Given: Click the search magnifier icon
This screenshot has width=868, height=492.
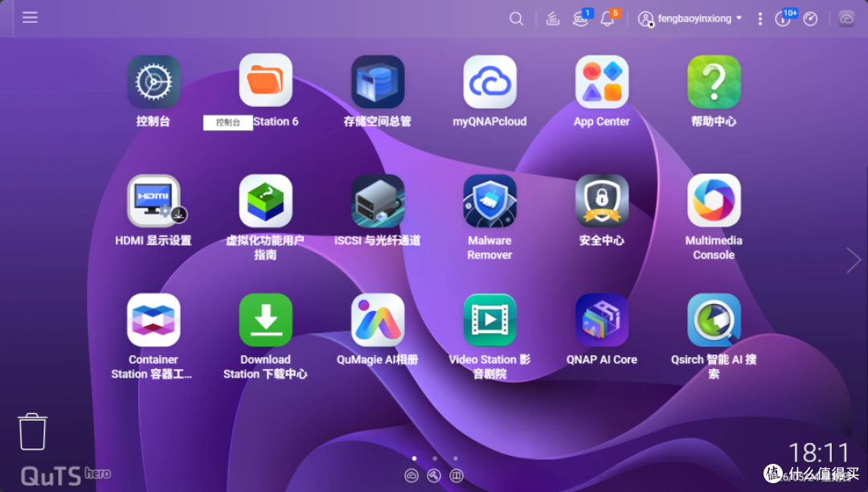Looking at the screenshot, I should point(516,18).
